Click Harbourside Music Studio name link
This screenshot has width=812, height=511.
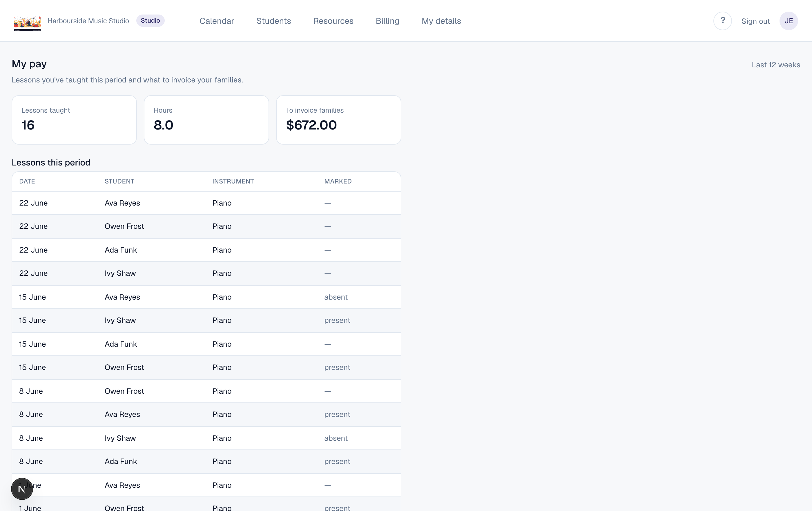tap(88, 21)
